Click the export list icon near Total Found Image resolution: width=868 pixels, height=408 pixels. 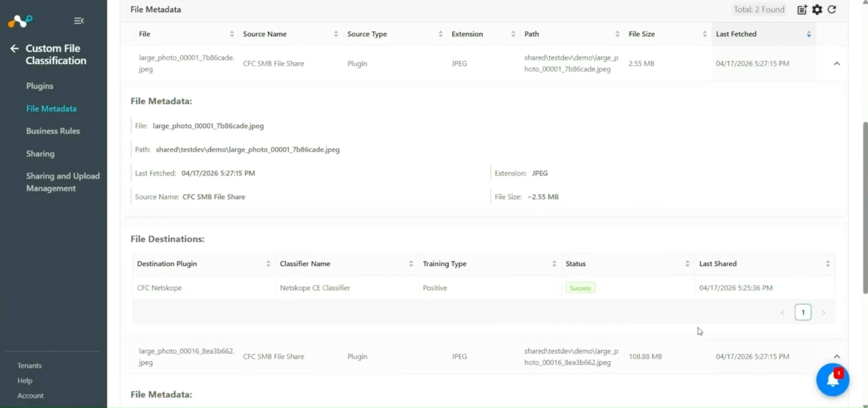click(x=802, y=10)
